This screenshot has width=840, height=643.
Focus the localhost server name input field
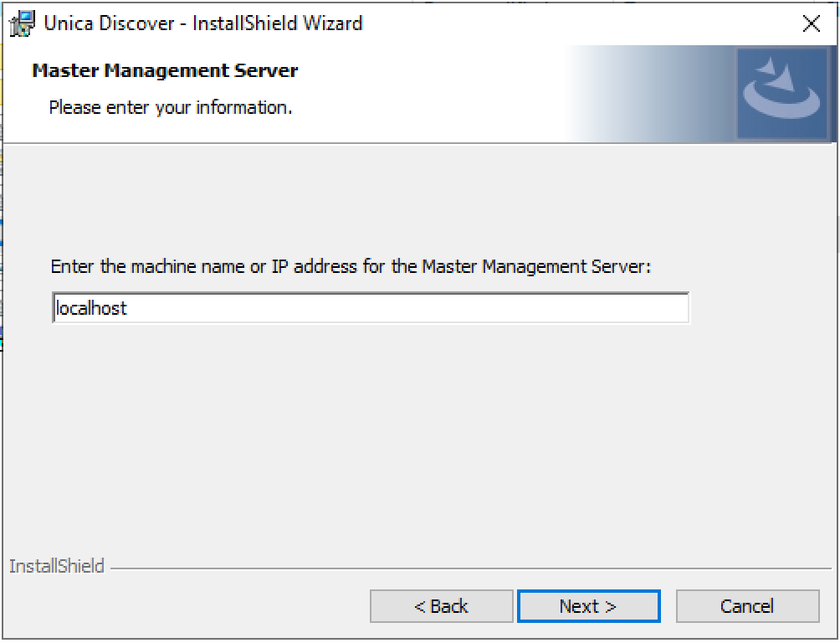(x=370, y=308)
